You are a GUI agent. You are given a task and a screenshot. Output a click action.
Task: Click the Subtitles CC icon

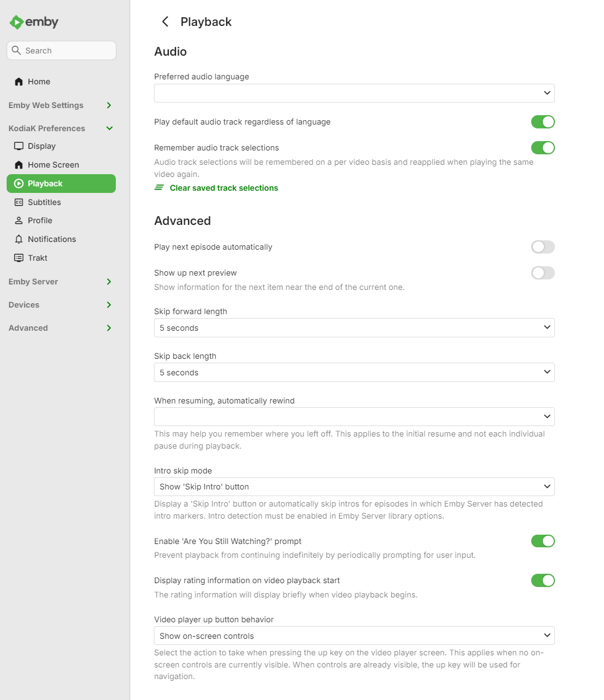[19, 202]
